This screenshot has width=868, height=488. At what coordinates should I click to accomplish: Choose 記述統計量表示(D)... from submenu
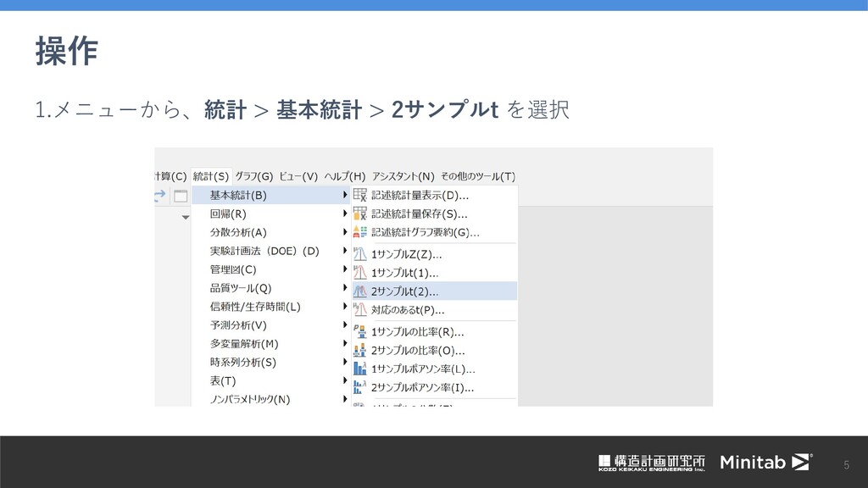[x=435, y=196]
